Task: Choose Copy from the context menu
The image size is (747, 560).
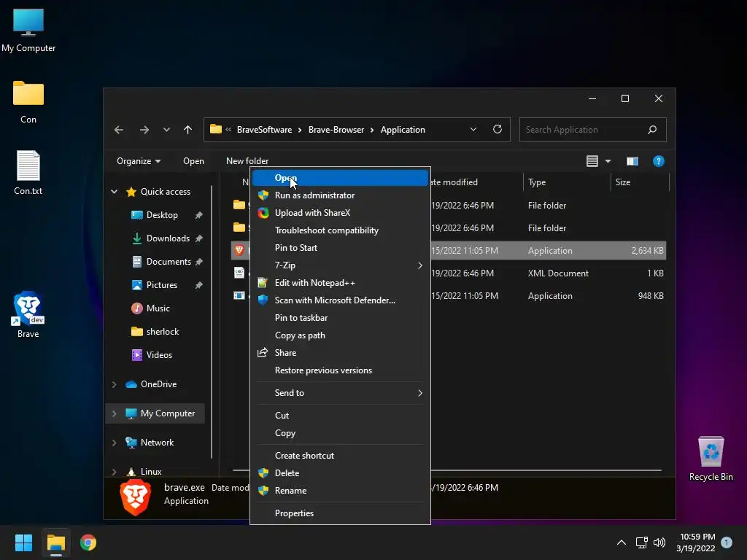Action: (x=340, y=433)
